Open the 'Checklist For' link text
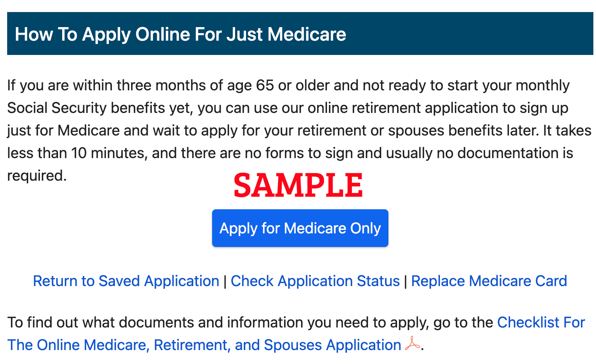 click(x=541, y=323)
